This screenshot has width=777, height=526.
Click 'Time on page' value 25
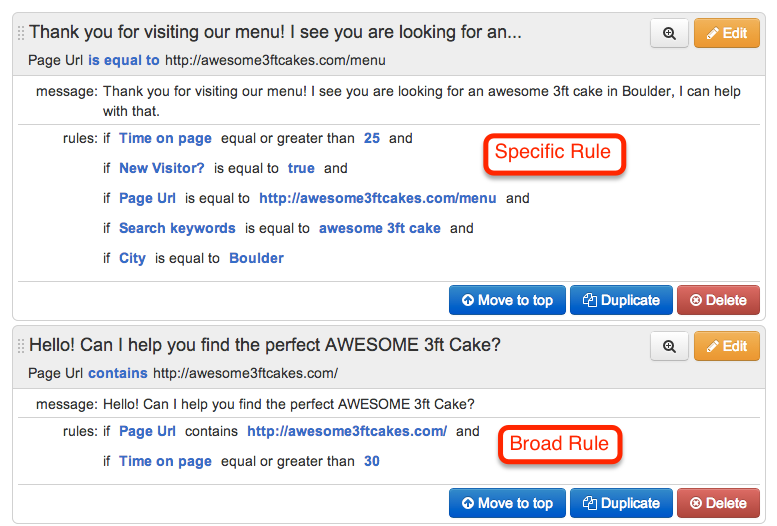tap(372, 138)
